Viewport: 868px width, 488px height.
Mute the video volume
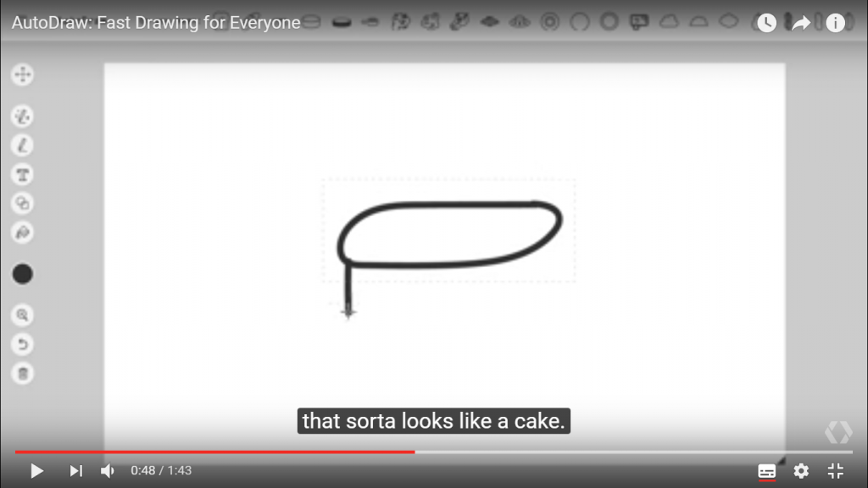pos(108,471)
